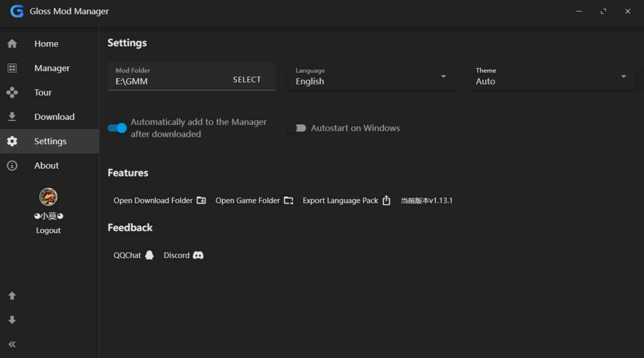Open the Download Folder via its icon
Image resolution: width=644 pixels, height=358 pixels.
[202, 200]
